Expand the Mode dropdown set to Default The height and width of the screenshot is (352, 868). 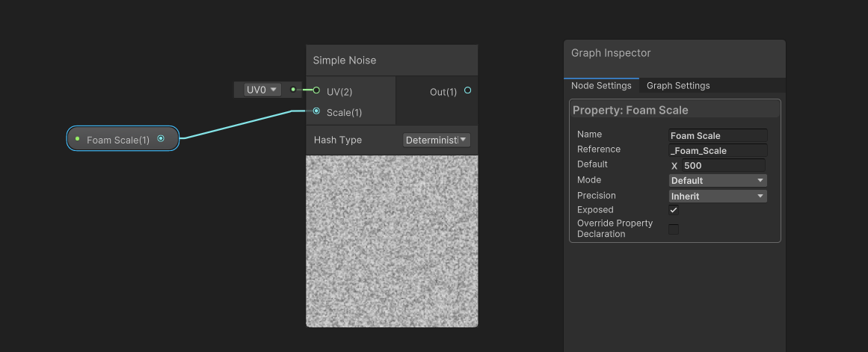[x=717, y=180]
